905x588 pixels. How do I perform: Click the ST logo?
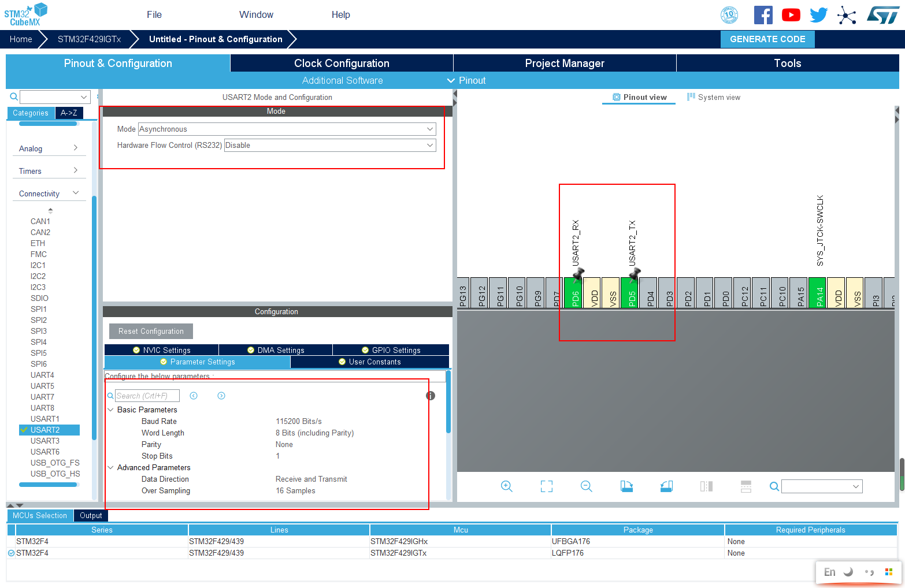883,15
